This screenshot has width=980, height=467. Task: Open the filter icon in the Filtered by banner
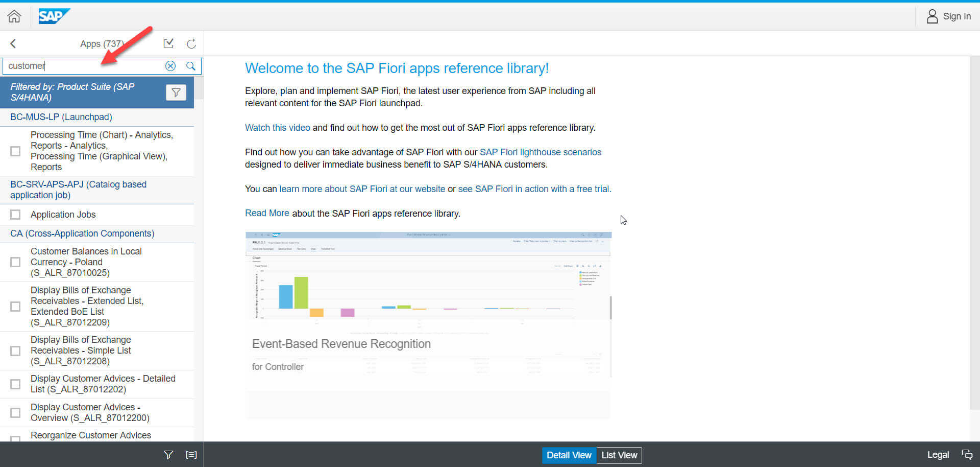coord(176,92)
